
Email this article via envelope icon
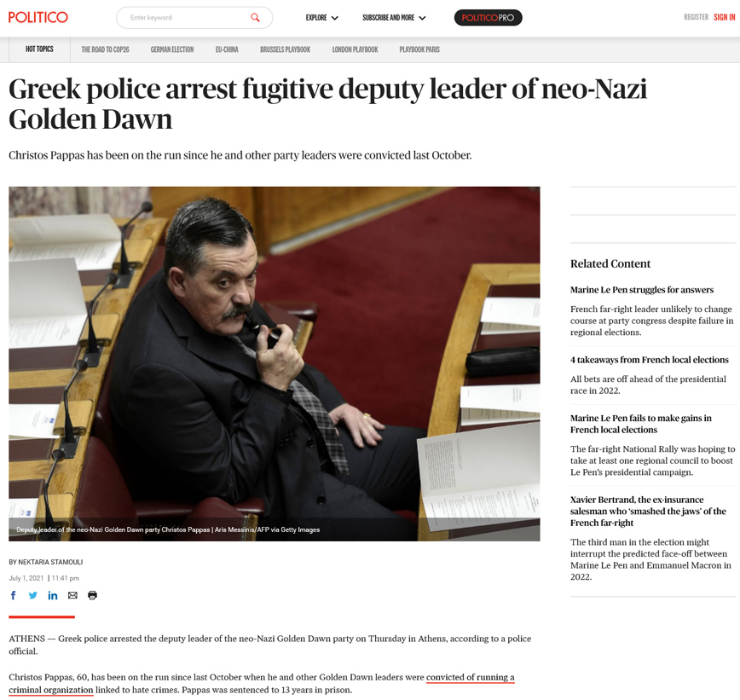(72, 595)
